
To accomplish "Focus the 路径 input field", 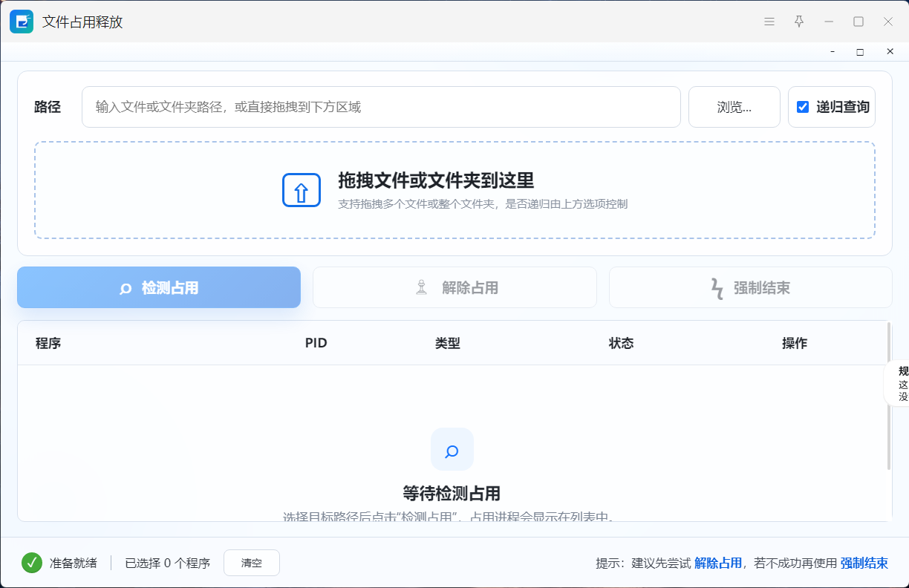I will click(x=381, y=107).
